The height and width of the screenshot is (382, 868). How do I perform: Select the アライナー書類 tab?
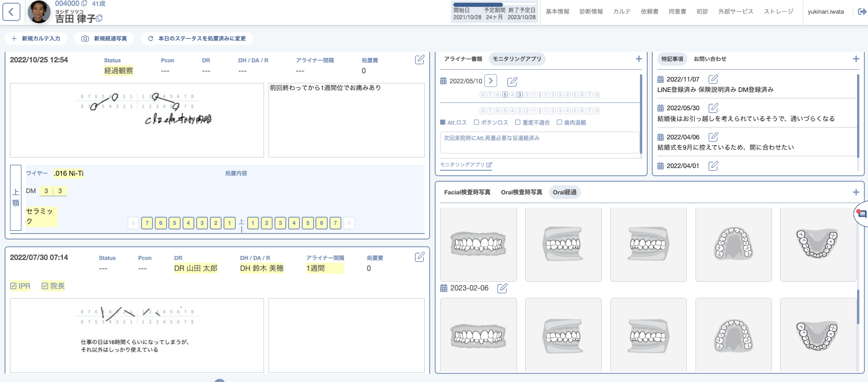pos(463,59)
